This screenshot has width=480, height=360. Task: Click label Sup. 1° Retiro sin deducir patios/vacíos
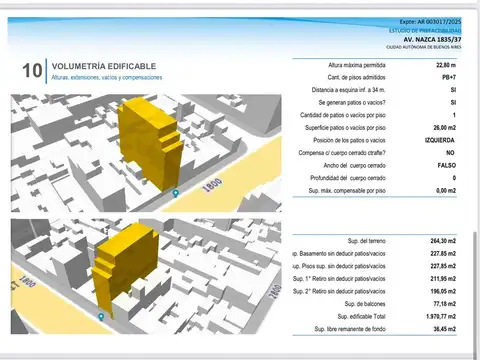339,279
